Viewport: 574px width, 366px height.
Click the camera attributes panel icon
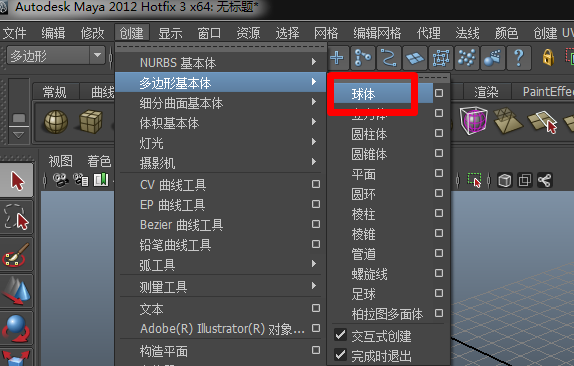[x=81, y=180]
